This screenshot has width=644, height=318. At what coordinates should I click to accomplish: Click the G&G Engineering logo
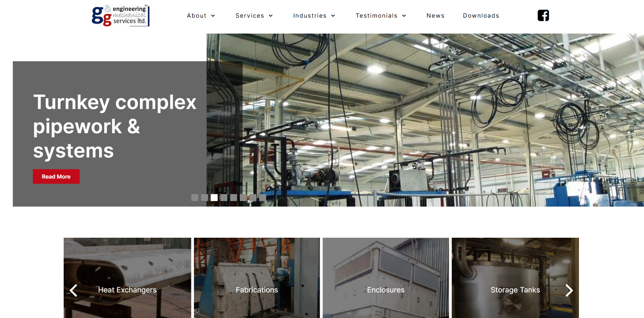click(121, 16)
